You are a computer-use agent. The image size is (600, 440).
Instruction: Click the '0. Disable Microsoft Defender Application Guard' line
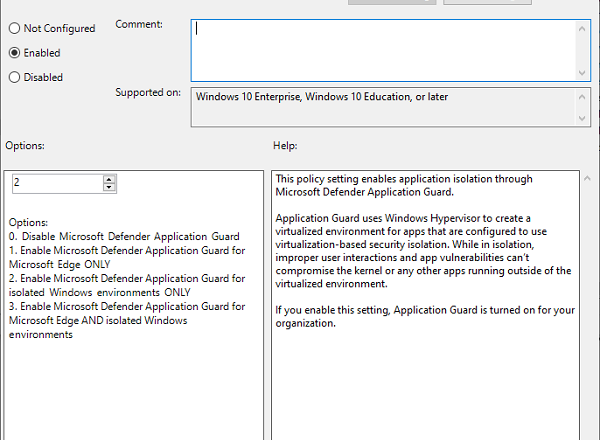123,237
